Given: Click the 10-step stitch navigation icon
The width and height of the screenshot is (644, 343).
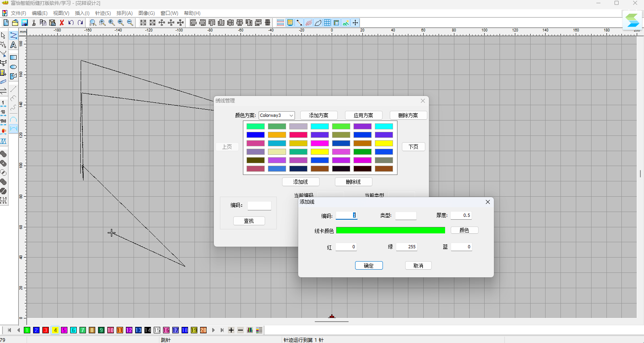Looking at the screenshot, I should pos(3,112).
